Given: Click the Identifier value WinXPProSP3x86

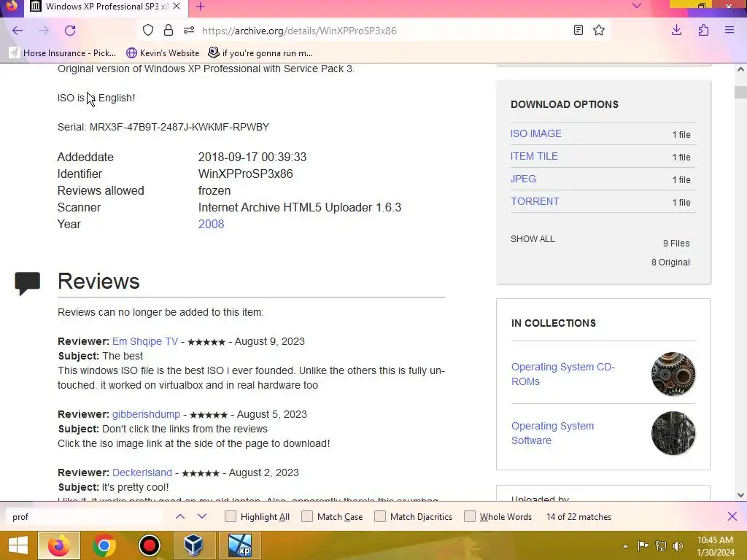Looking at the screenshot, I should tap(245, 174).
